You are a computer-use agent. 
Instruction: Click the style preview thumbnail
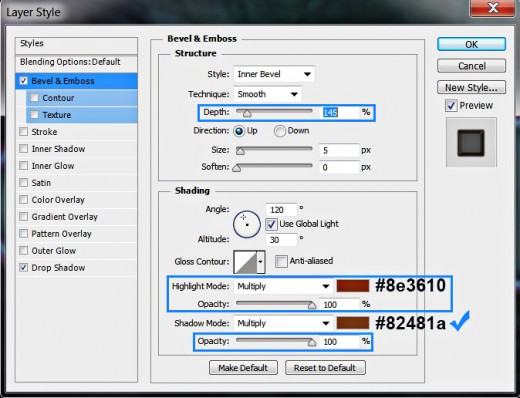pos(471,142)
